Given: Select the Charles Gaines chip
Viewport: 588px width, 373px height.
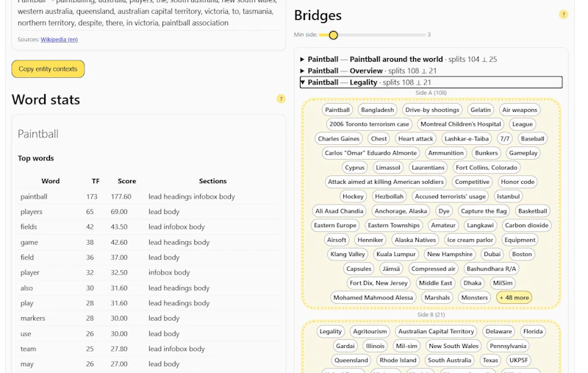Looking at the screenshot, I should 339,139.
